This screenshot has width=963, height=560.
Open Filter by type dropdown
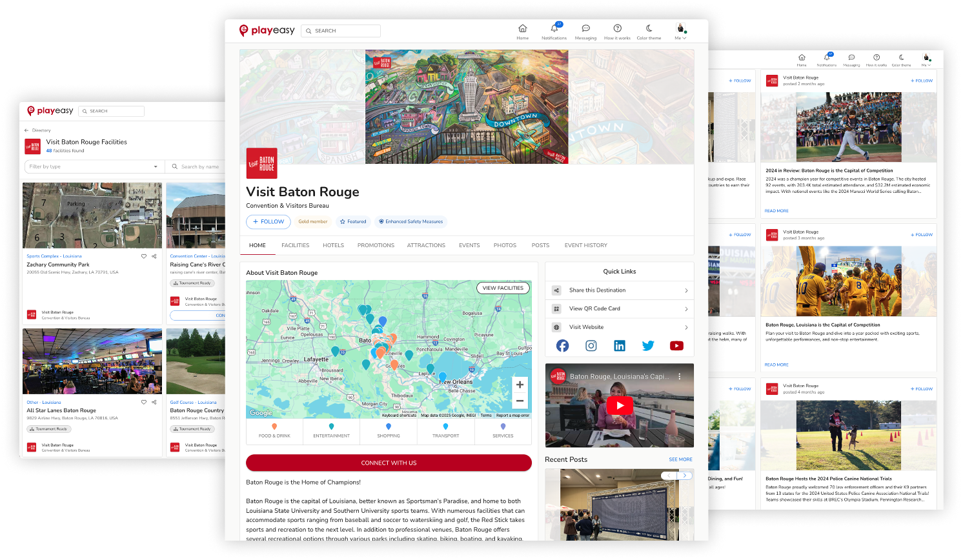coord(94,166)
